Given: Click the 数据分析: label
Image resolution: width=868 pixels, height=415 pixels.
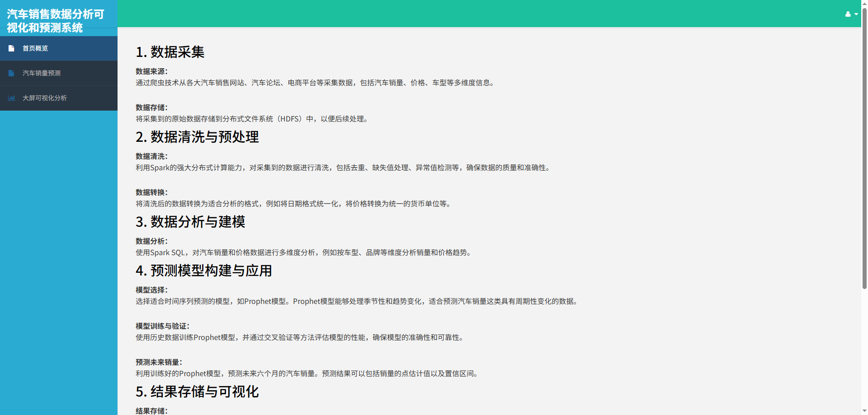Looking at the screenshot, I should point(151,241).
